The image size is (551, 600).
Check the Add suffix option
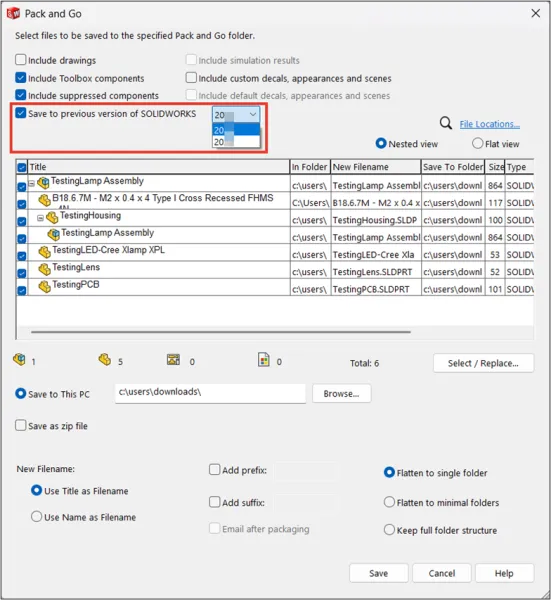pyautogui.click(x=215, y=502)
